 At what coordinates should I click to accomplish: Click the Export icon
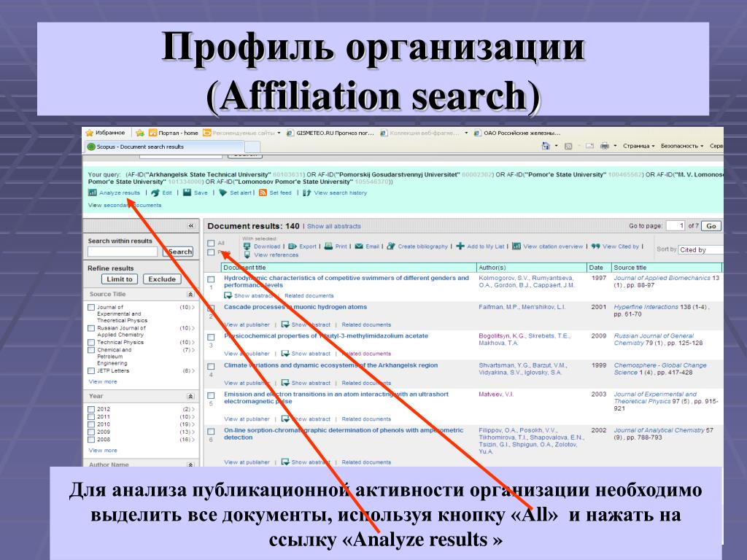point(293,246)
